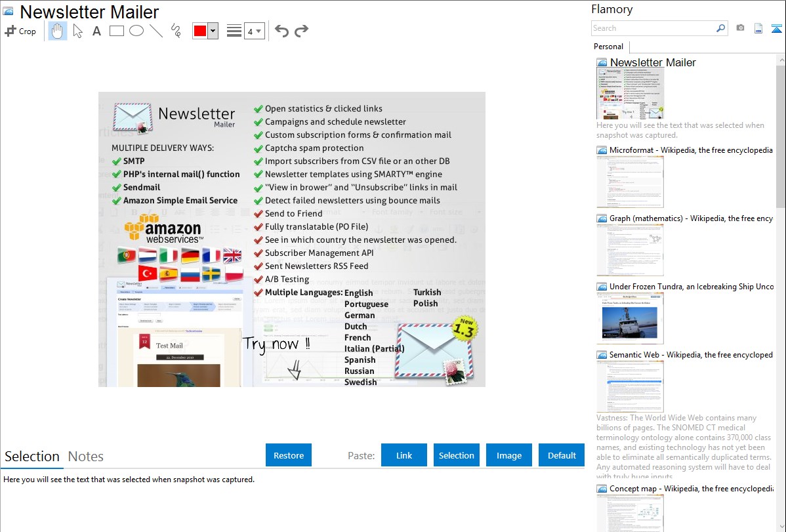Click the line thickness icon
The width and height of the screenshot is (786, 532).
(x=234, y=31)
